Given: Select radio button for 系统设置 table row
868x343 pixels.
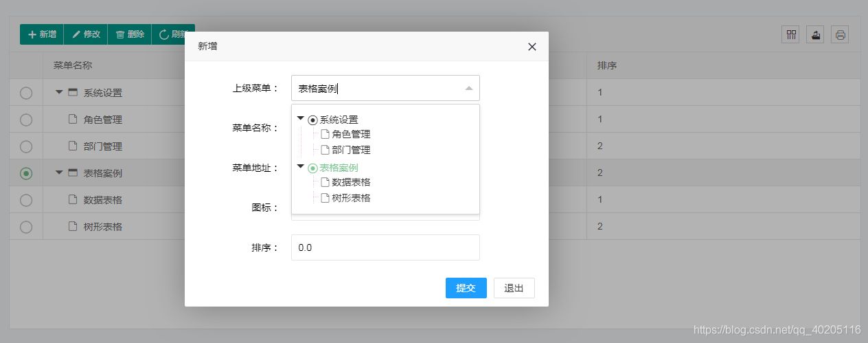Looking at the screenshot, I should 26,93.
